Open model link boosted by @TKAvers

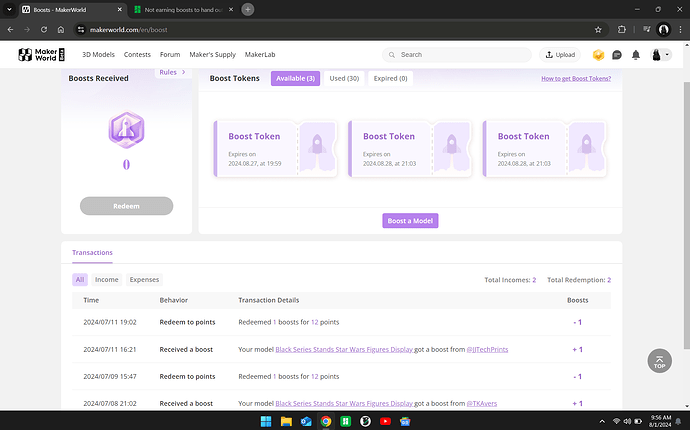pyautogui.click(x=344, y=404)
